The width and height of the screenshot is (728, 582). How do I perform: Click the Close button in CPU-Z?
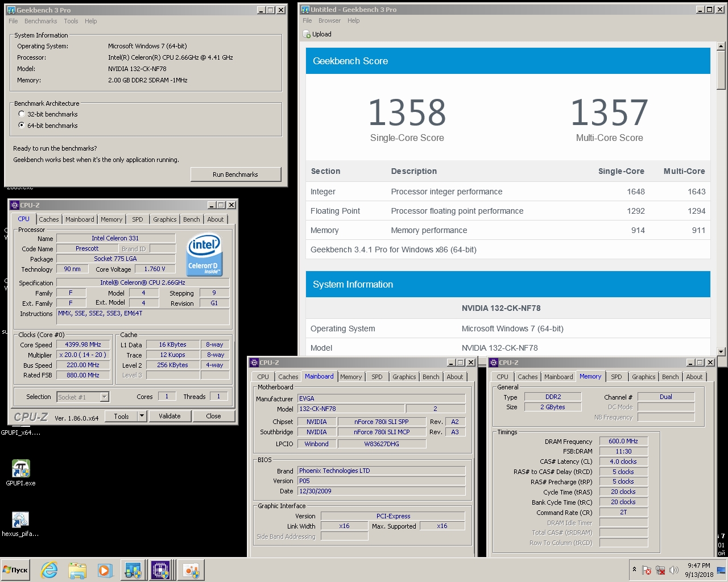(x=213, y=416)
